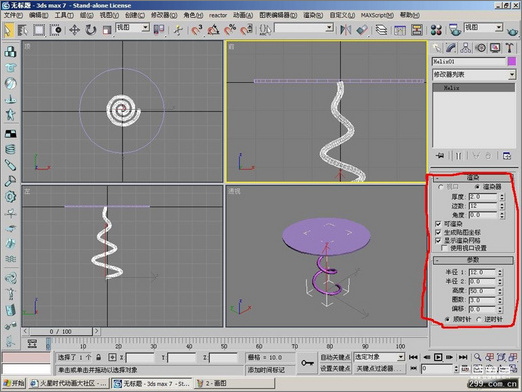Open the Schematic View icon
Image resolution: width=522 pixels, height=392 pixels.
tap(416, 30)
